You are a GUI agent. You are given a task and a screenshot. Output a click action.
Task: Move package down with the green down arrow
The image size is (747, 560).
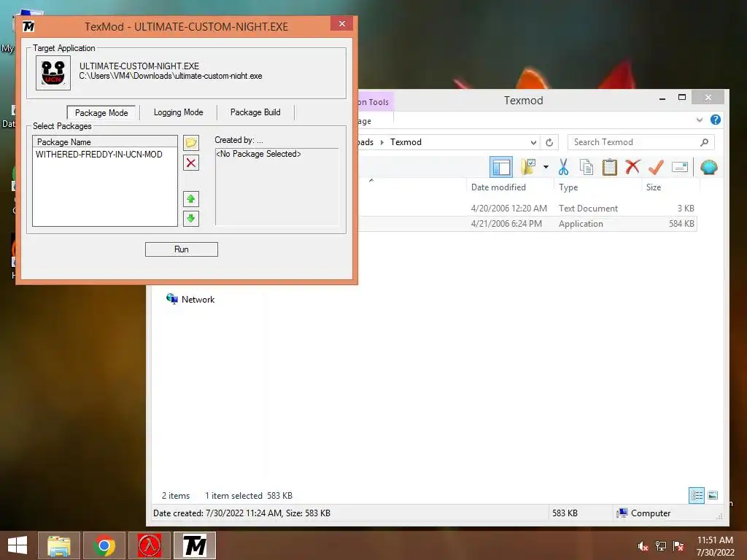coord(191,219)
